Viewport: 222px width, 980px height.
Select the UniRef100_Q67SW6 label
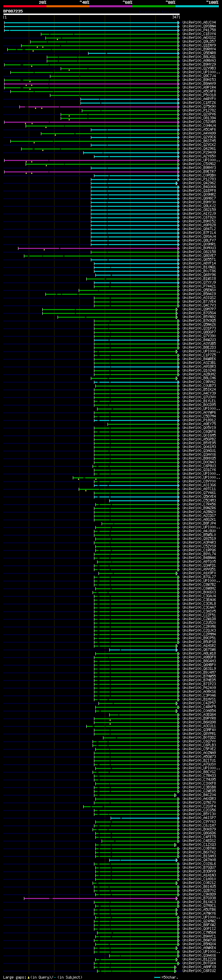tap(199, 649)
